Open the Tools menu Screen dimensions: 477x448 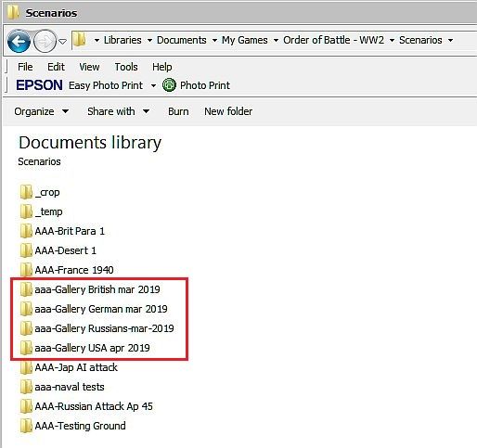tap(126, 67)
